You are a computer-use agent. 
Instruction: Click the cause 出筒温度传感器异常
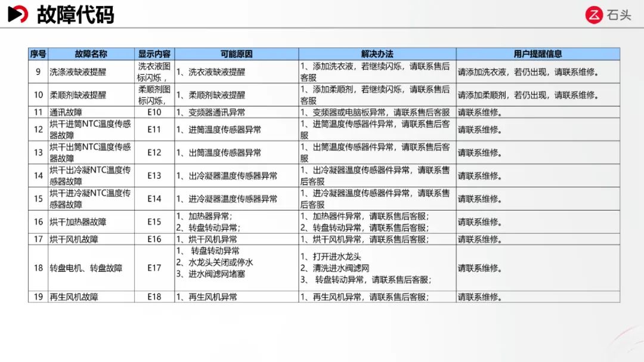pos(225,153)
